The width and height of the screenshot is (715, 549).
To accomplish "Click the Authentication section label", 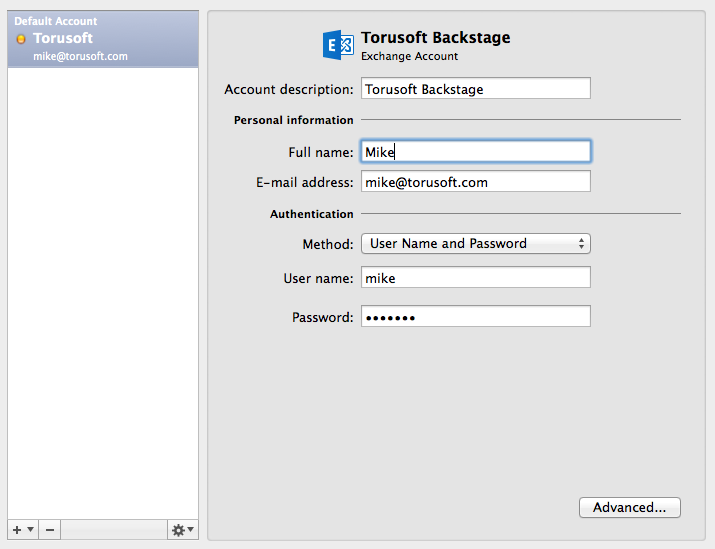I will click(311, 214).
